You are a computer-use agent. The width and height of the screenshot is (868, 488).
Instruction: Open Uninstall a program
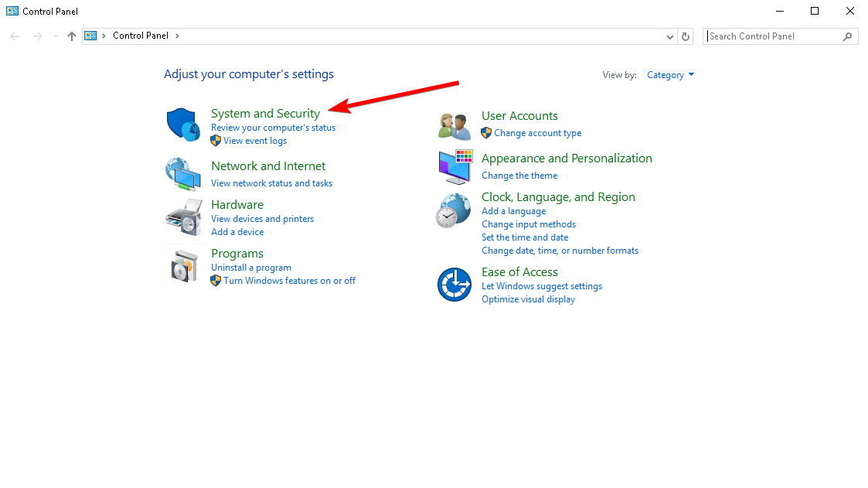click(x=251, y=267)
